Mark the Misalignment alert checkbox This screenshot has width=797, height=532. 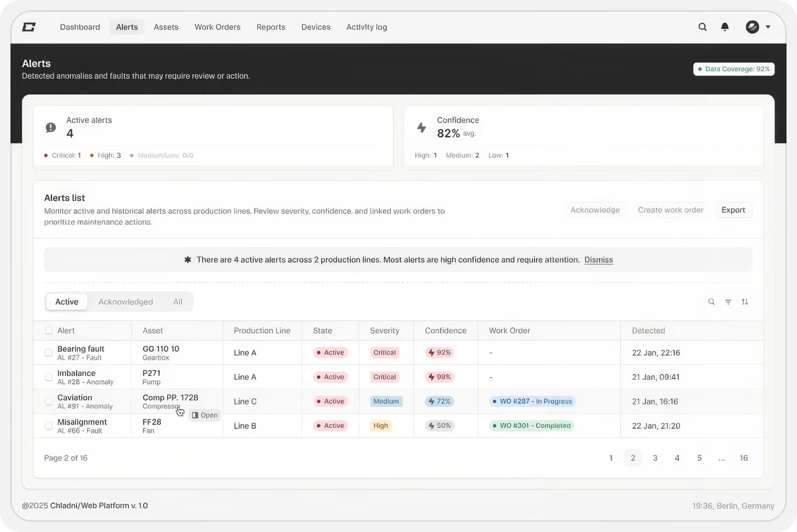click(x=49, y=425)
